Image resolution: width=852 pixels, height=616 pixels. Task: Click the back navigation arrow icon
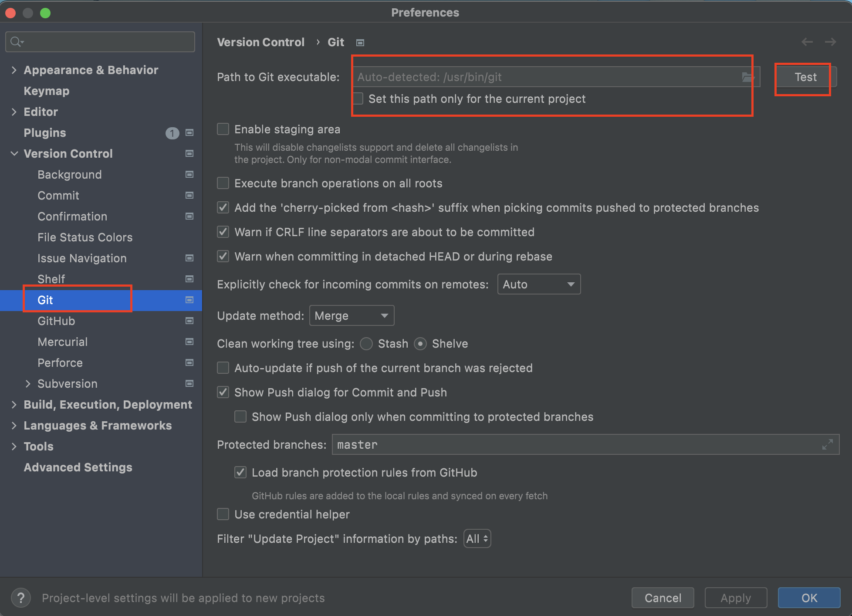[807, 42]
